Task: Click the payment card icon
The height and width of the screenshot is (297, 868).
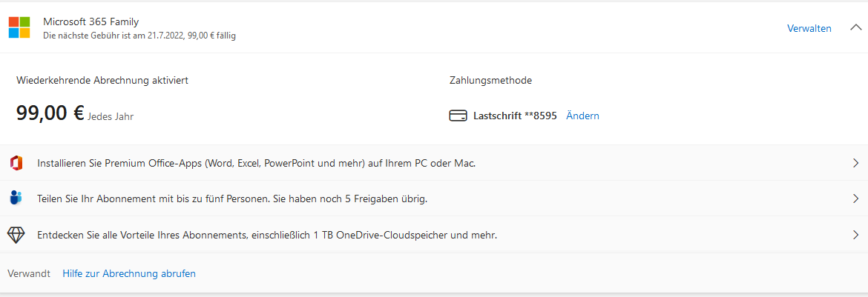Action: click(x=458, y=116)
